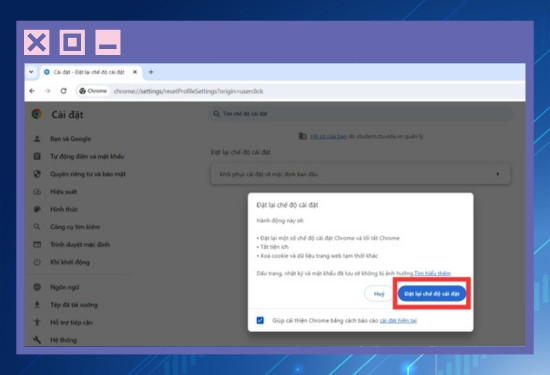Viewport: 550px width, 375px height.
Task: Open Quyền riêng tư shield icon
Action: pyautogui.click(x=37, y=174)
